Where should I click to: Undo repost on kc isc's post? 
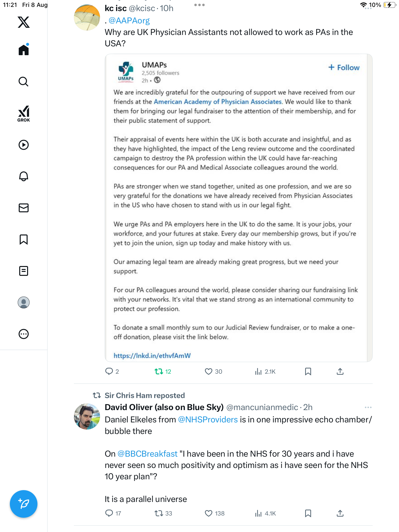coord(159,371)
